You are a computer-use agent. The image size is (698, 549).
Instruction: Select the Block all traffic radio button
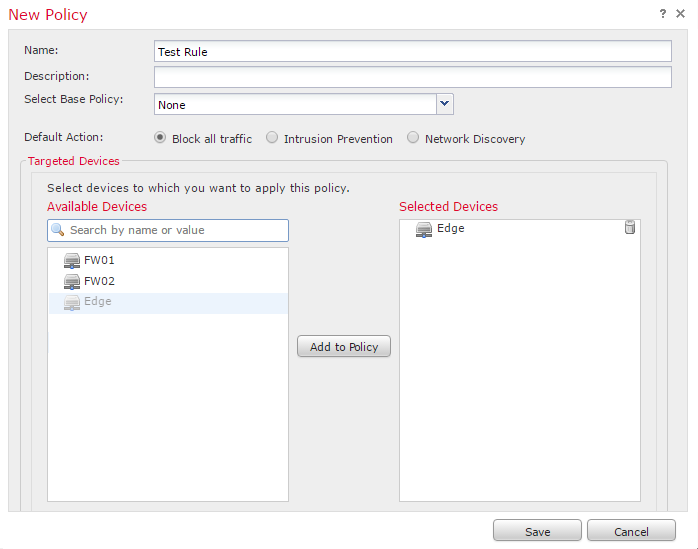160,137
